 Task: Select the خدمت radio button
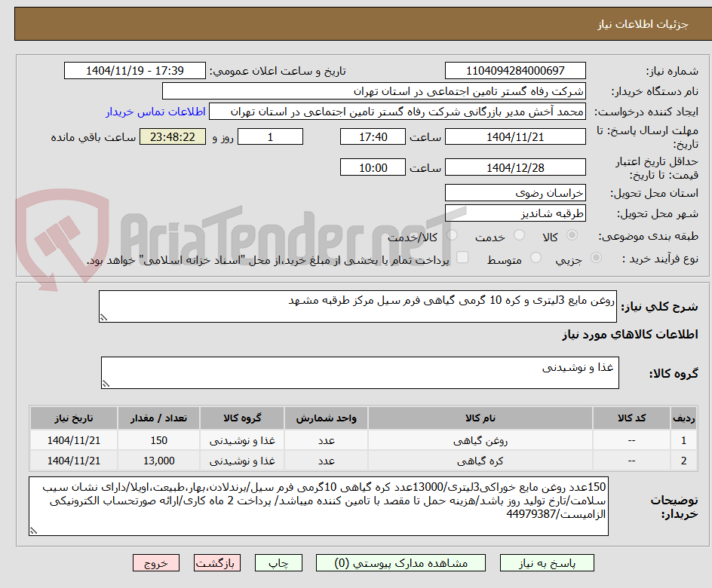(519, 235)
